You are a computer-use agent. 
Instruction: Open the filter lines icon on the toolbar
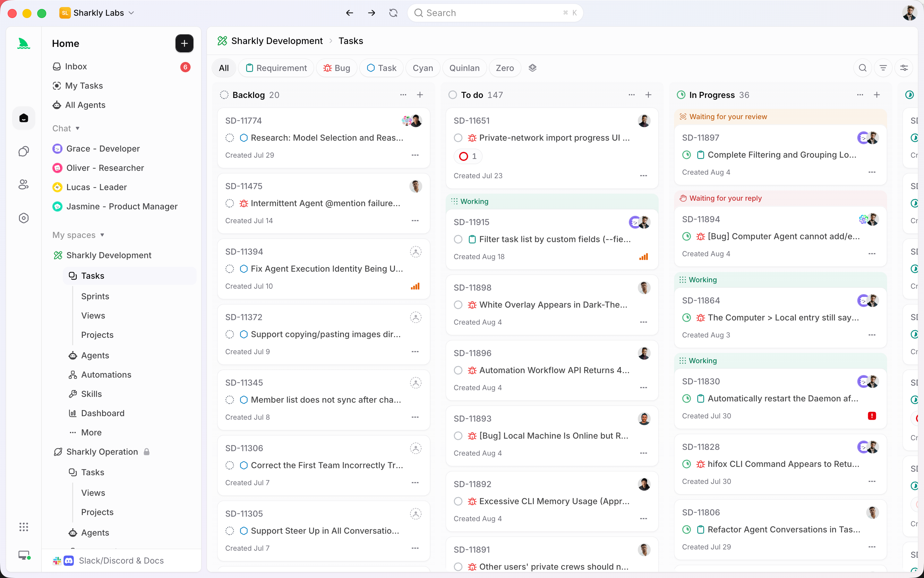[x=883, y=68]
